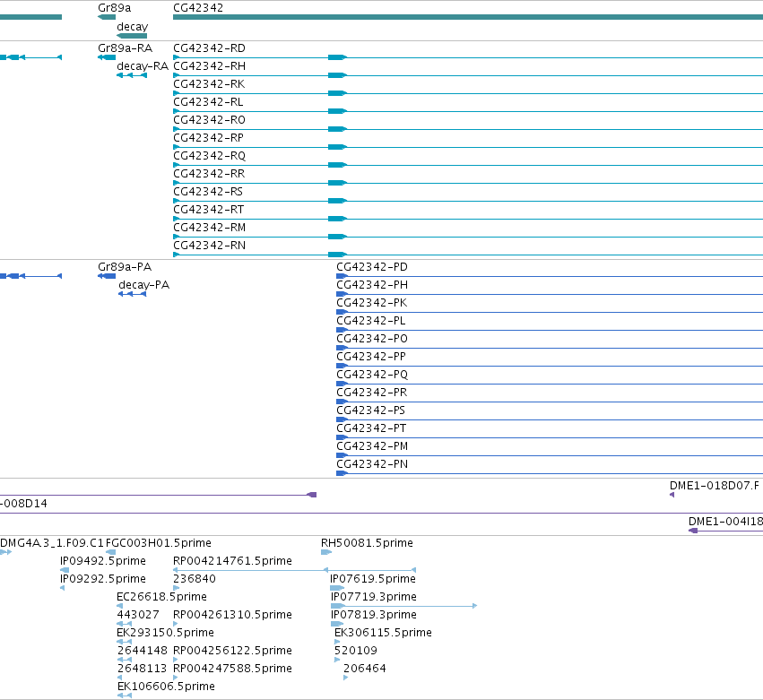
Task: Select EST IP09492.5prime
Action: (x=103, y=561)
